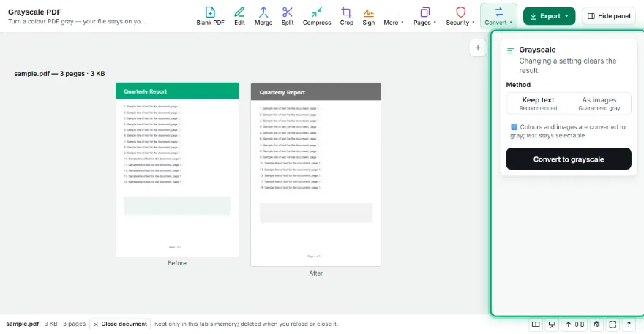
Task: Open the Edit tool
Action: (x=239, y=16)
